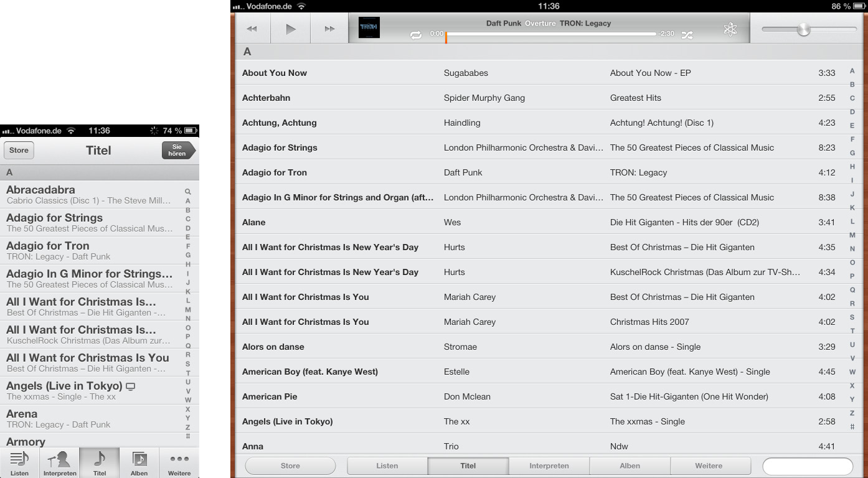
Task: Tap the Sie hören now-playing button
Action: (179, 150)
